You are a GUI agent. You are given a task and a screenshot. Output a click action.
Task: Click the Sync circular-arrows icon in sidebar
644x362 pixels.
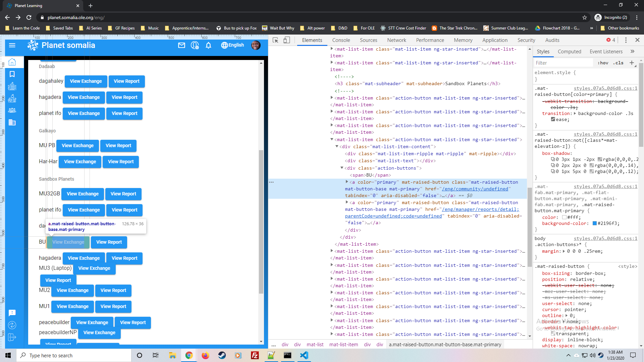click(12, 325)
